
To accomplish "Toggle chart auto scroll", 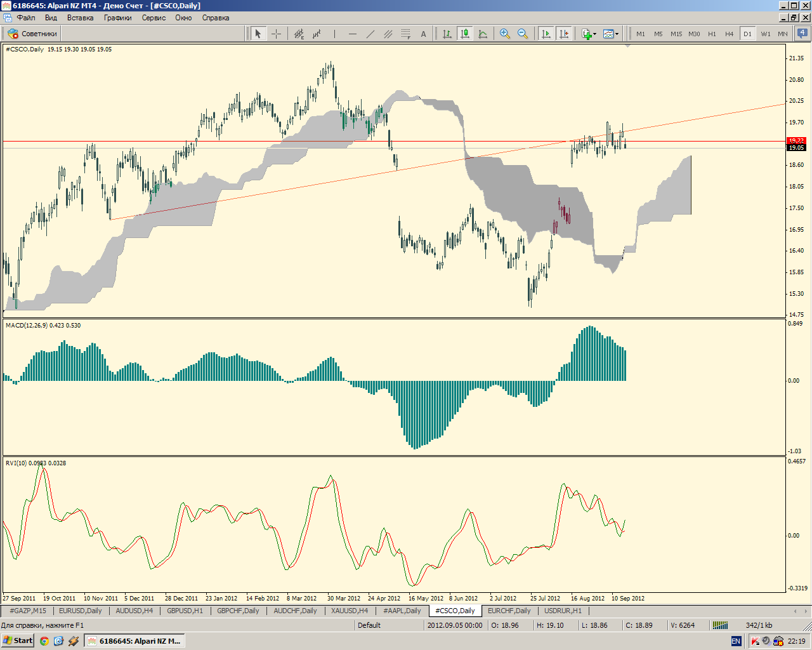I will (546, 34).
